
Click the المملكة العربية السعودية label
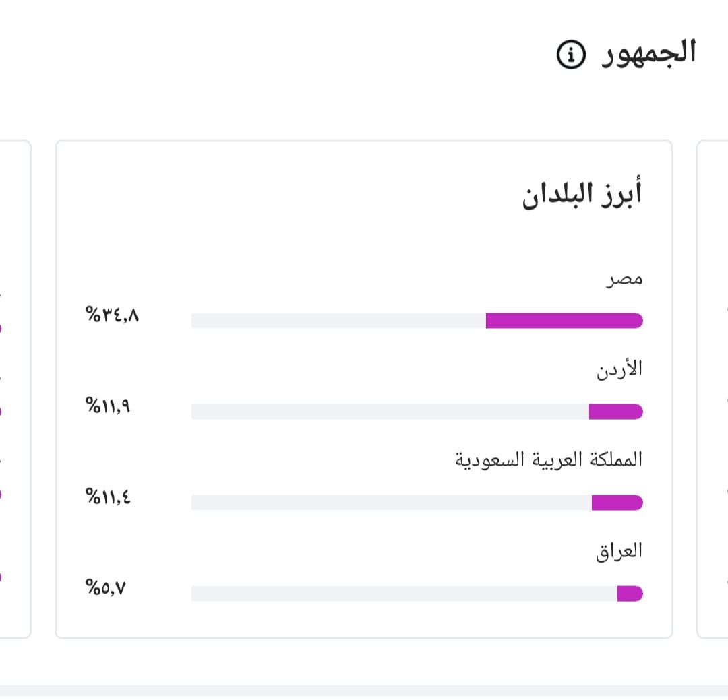point(548,460)
